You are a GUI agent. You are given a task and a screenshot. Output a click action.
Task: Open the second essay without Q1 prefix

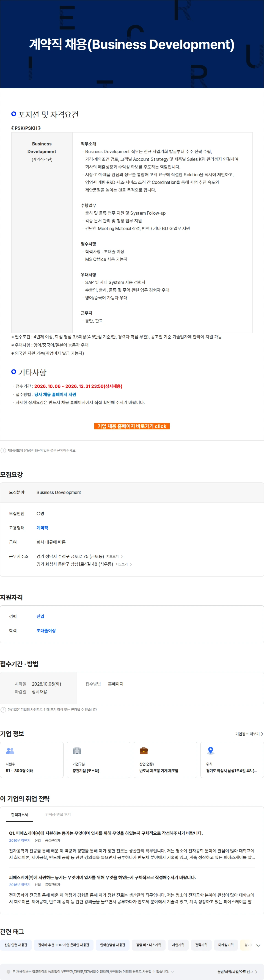coord(102,877)
